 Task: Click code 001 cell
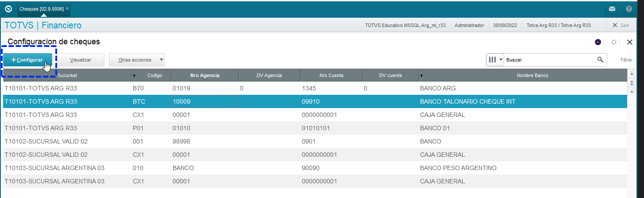click(138, 141)
